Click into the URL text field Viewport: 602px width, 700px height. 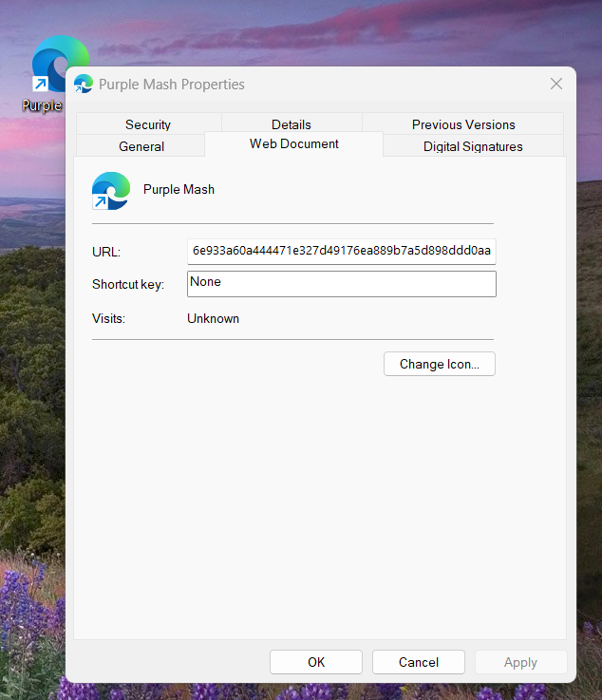tap(342, 251)
